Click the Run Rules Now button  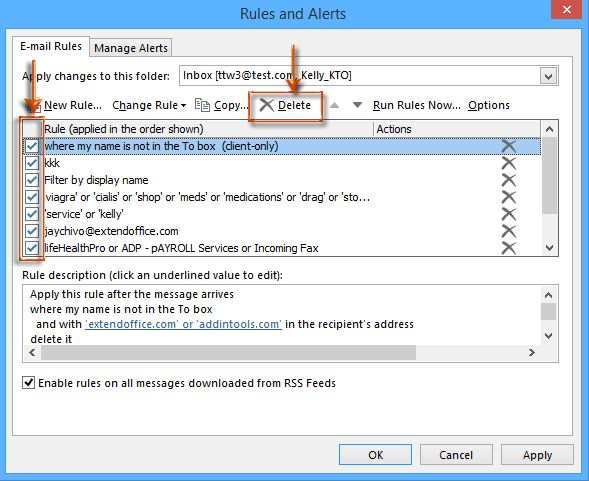tap(417, 105)
